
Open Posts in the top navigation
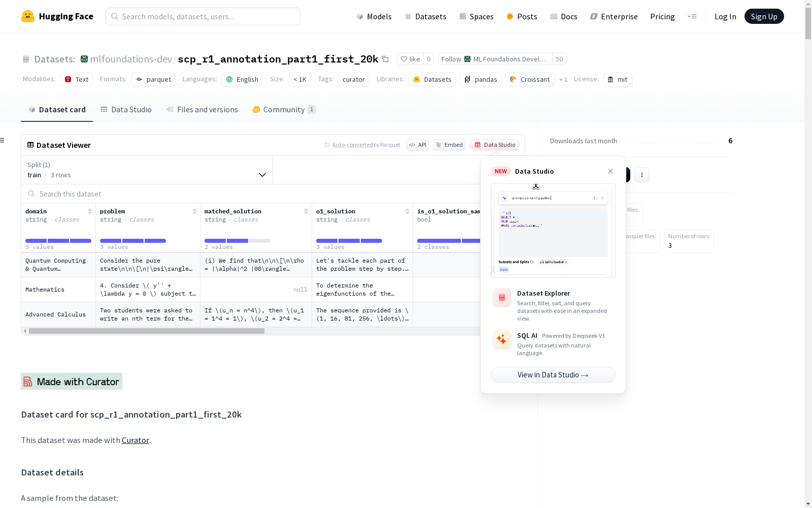522,16
